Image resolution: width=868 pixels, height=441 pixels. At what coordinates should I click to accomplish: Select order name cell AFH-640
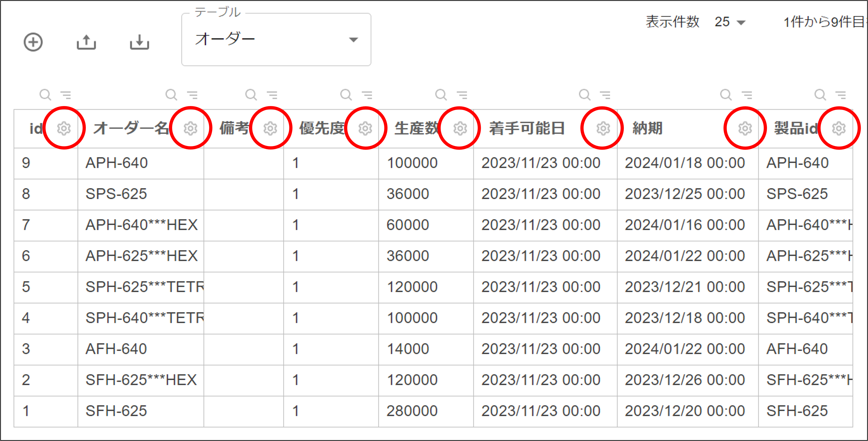(141, 349)
